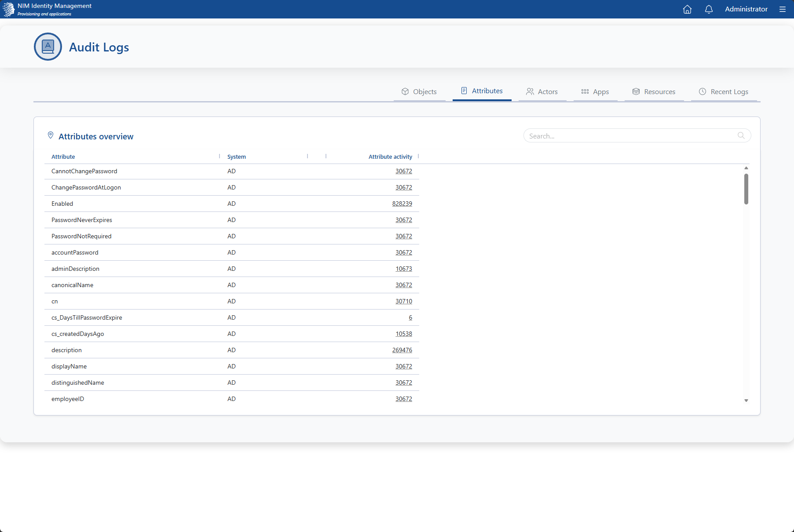Open the Actors tab
Image resolution: width=794 pixels, height=532 pixels.
(x=542, y=91)
